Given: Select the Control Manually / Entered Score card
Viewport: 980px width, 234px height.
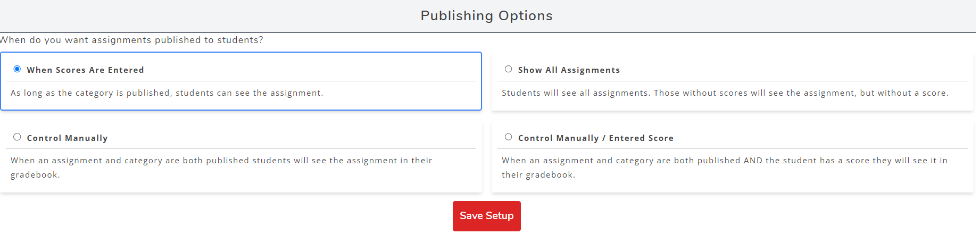Looking at the screenshot, I should point(733,156).
